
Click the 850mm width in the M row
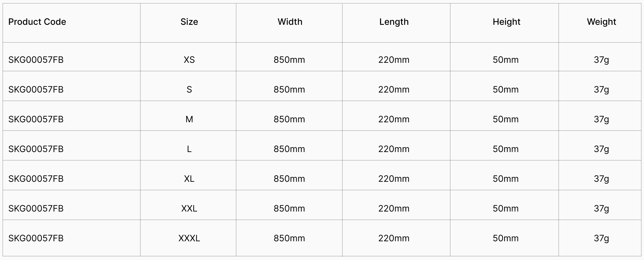[x=289, y=119]
